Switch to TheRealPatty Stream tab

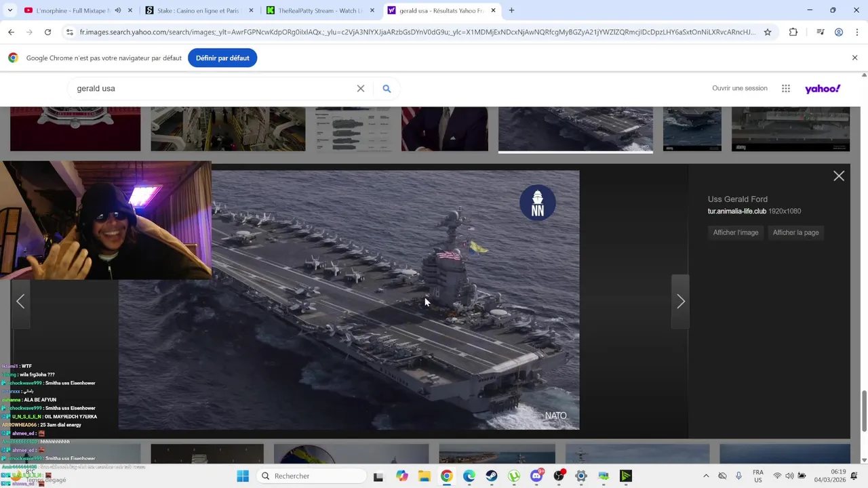click(319, 10)
